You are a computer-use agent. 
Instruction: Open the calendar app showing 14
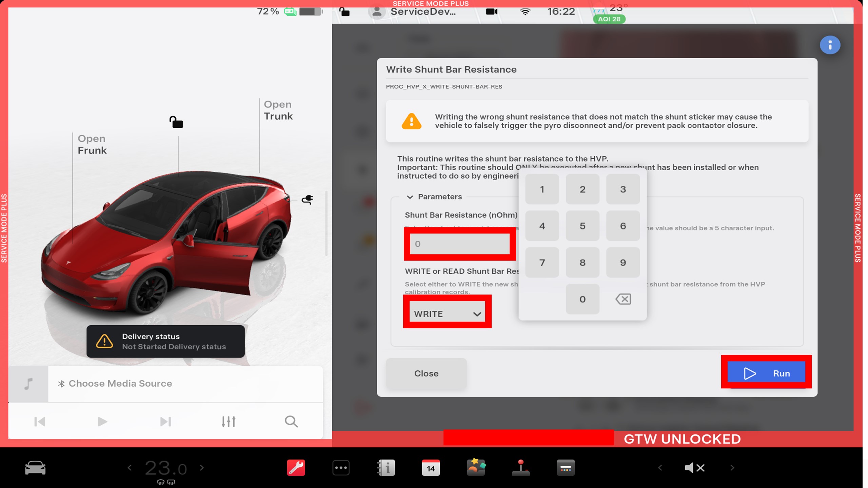431,468
